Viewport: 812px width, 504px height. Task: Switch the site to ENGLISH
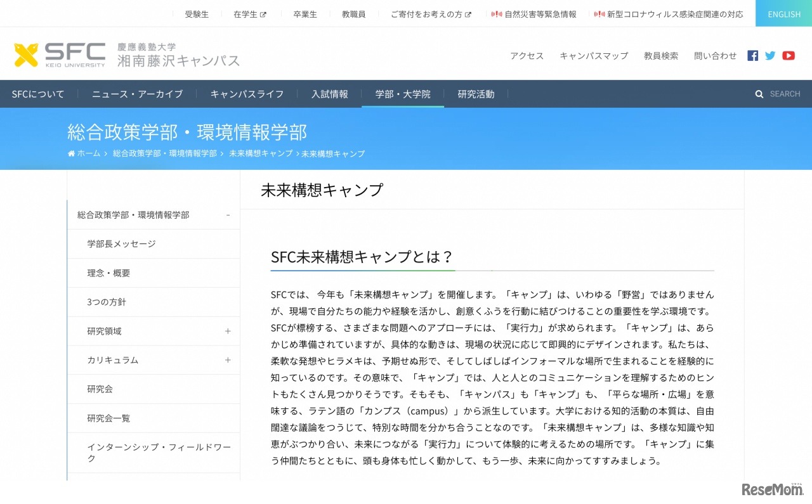[783, 14]
